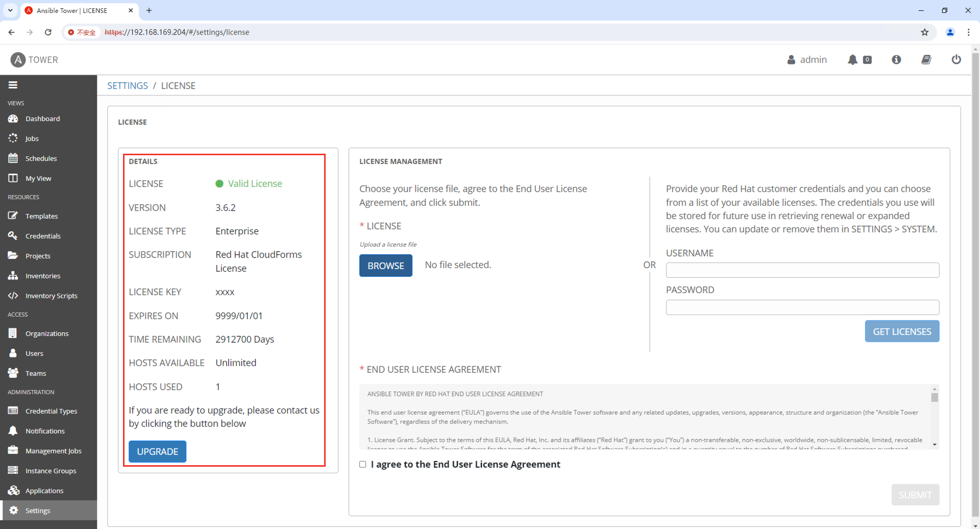Viewport: 980px width, 529px height.
Task: Click the 'Valid License' status text
Action: point(255,184)
